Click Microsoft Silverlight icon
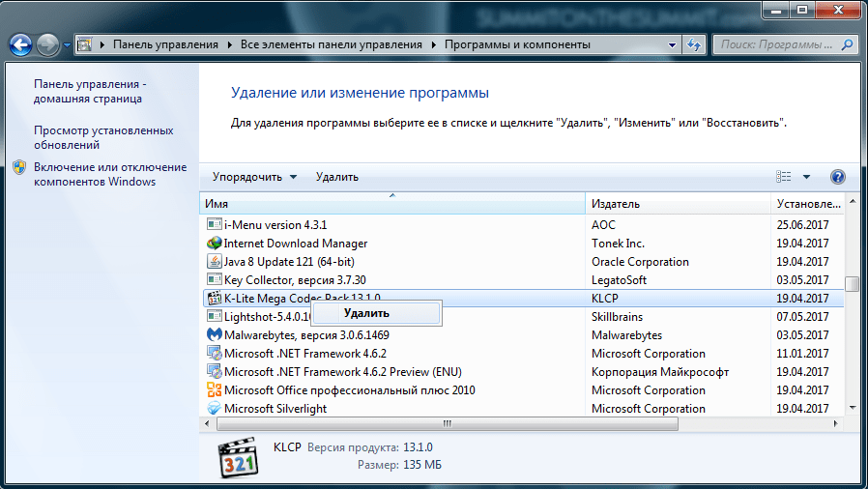Viewport: 868px width, 489px height. click(x=215, y=408)
